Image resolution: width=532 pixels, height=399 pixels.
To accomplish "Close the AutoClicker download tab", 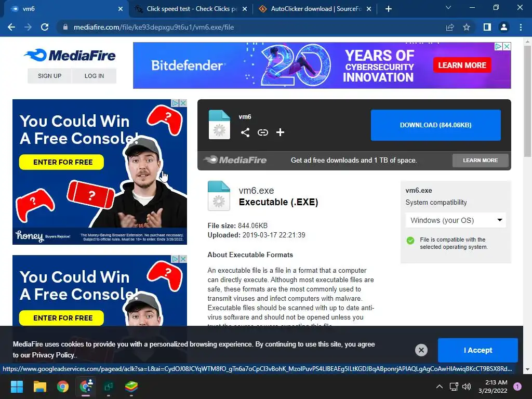I will click(369, 9).
